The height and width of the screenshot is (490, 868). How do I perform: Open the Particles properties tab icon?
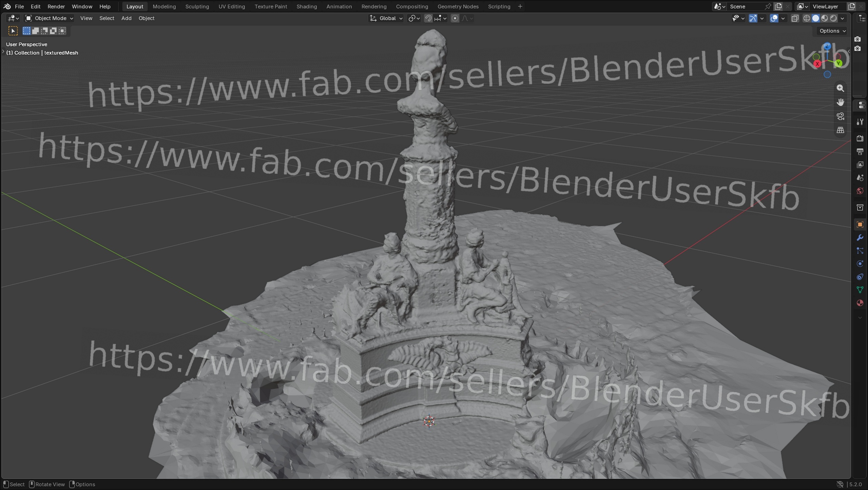coord(860,251)
